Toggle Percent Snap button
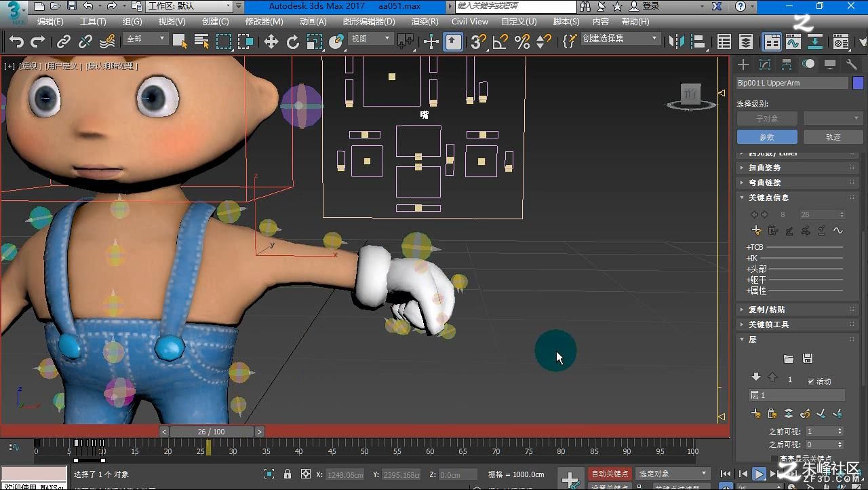This screenshot has height=490, width=868. [522, 42]
